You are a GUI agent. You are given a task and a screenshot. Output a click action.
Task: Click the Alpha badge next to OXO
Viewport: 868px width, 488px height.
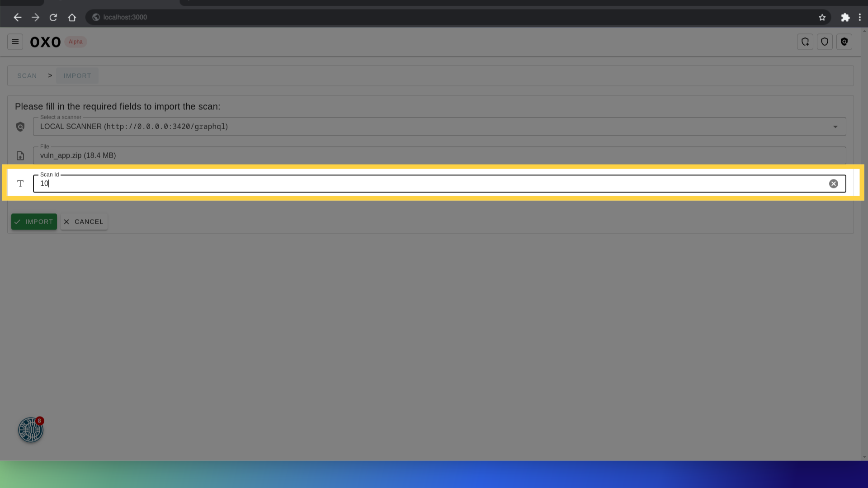(x=75, y=42)
